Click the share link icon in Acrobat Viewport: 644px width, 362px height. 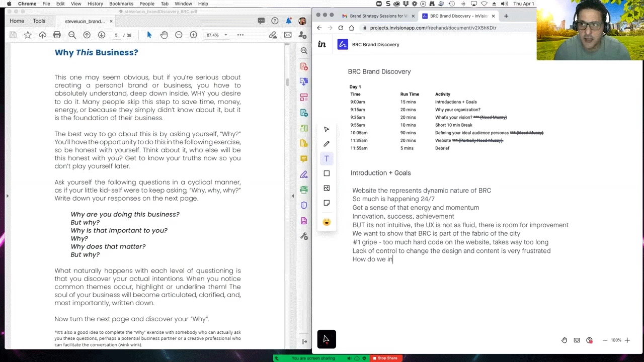pos(273,35)
